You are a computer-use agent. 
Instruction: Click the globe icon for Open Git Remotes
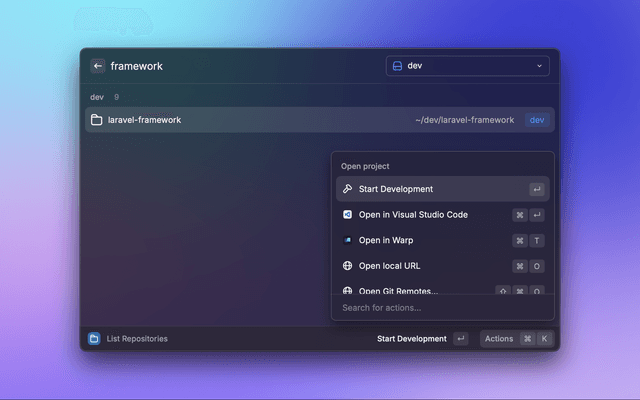347,291
